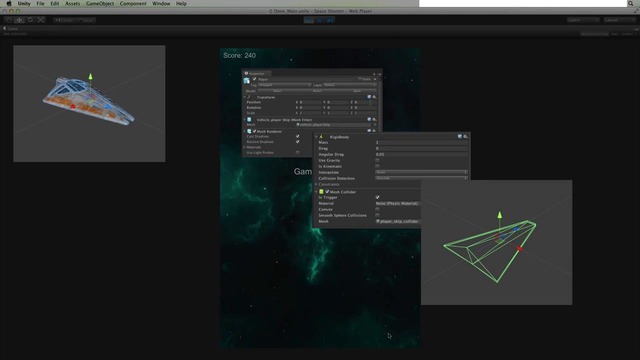Expand the Constraints section
This screenshot has width=640, height=360.
tap(316, 184)
